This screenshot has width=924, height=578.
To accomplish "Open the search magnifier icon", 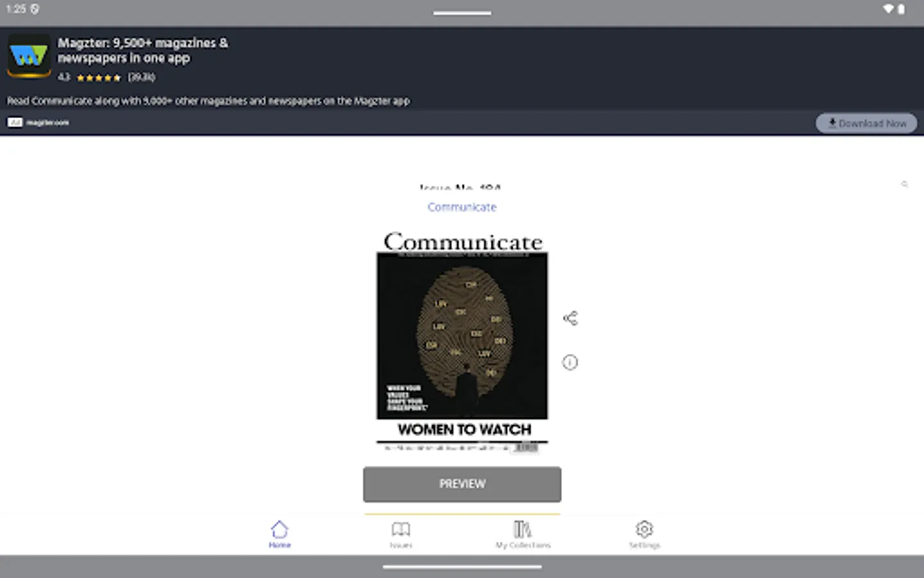I will (x=905, y=184).
